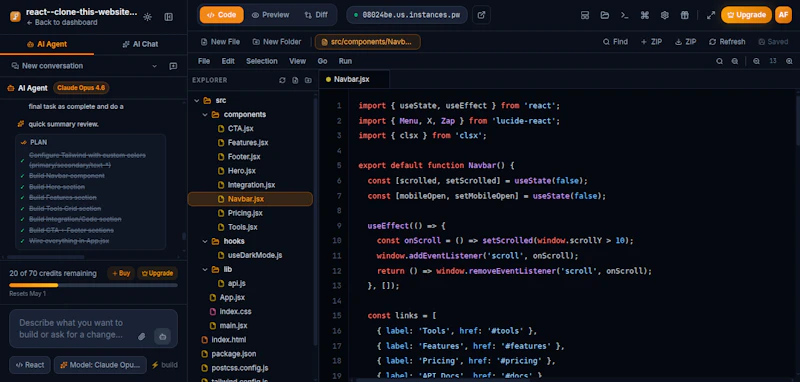Open the gift rewards icon
Viewport: 800px width, 382px height.
(x=685, y=15)
